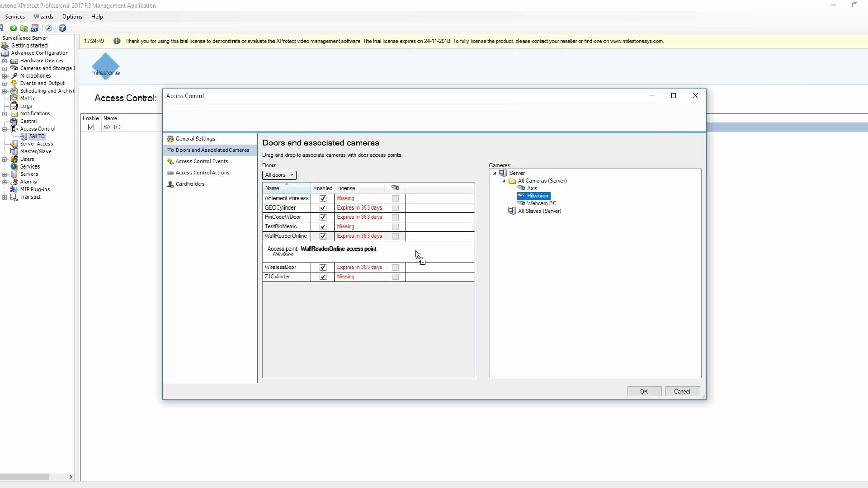Select All Slaves (Server) tree item
Image resolution: width=868 pixels, height=488 pixels.
539,211
